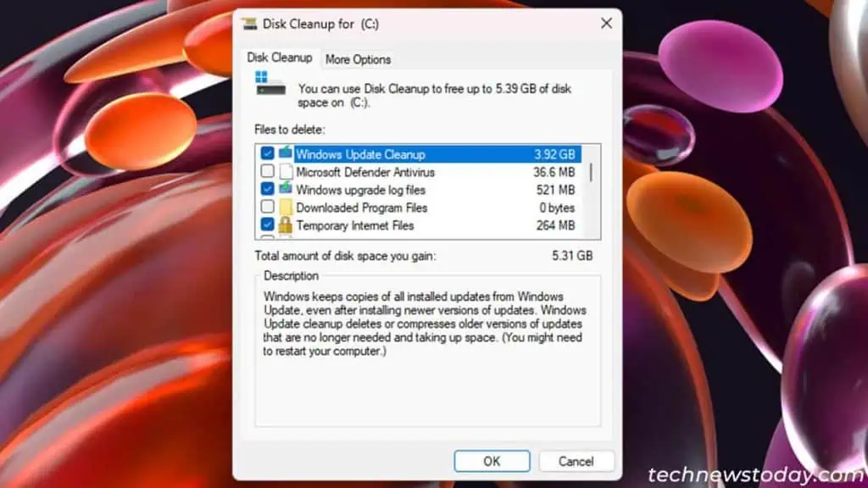The image size is (868, 488).
Task: Select the Windows upgrade log files entry
Action: coord(420,190)
